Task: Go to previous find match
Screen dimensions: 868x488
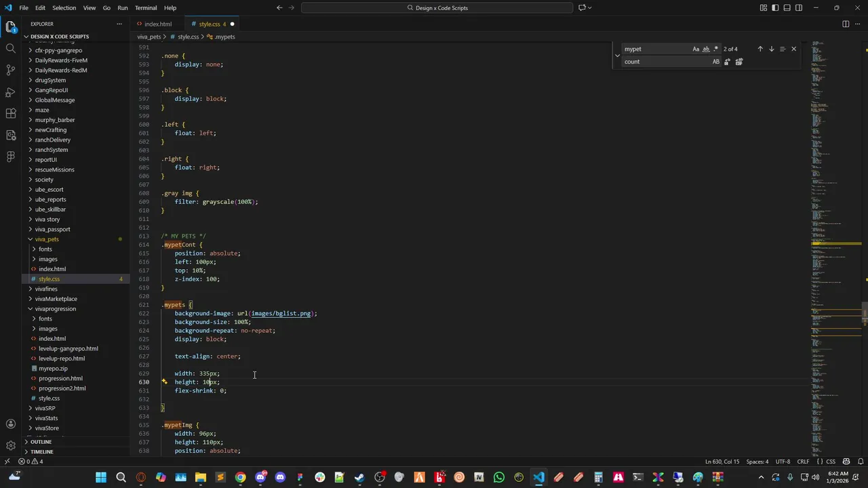Action: click(x=760, y=49)
